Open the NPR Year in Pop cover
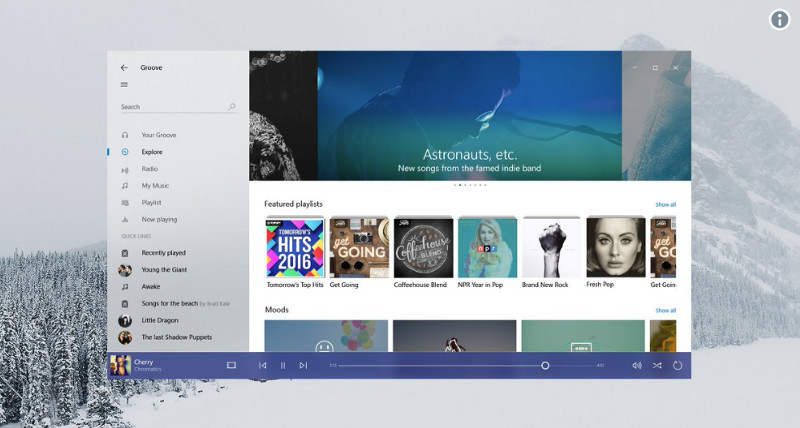 click(x=487, y=247)
